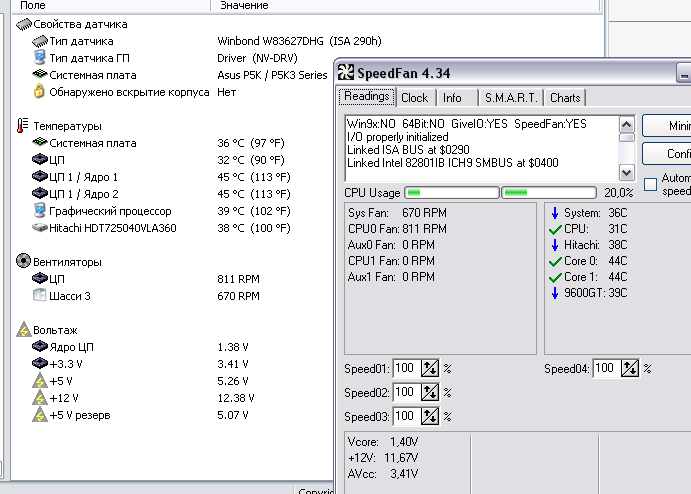
Task: Click the Hitachi temperature down arrow
Action: [x=555, y=245]
